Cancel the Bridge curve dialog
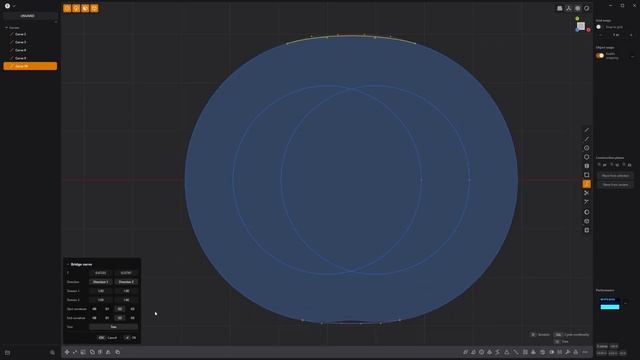Image resolution: width=640 pixels, height=360 pixels. 108,338
